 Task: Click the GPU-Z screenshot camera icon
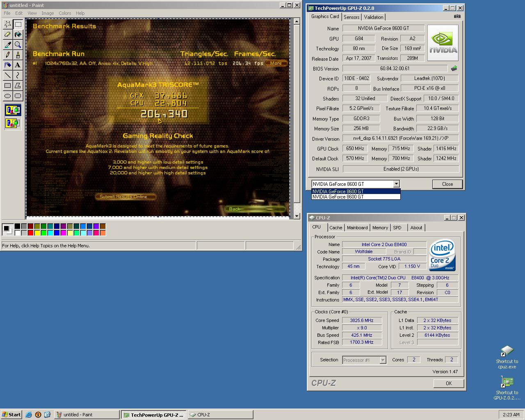coord(457,16)
